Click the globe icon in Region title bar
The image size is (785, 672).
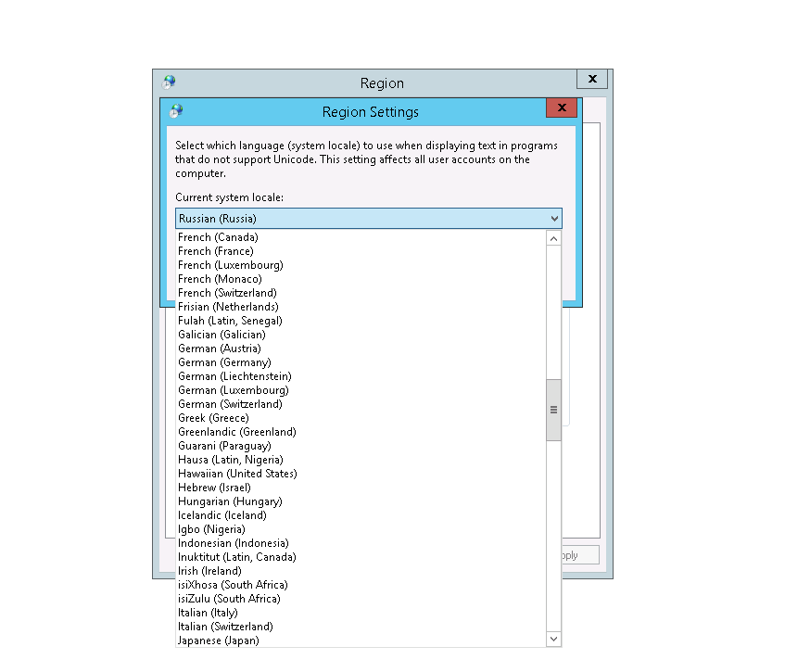tap(169, 82)
